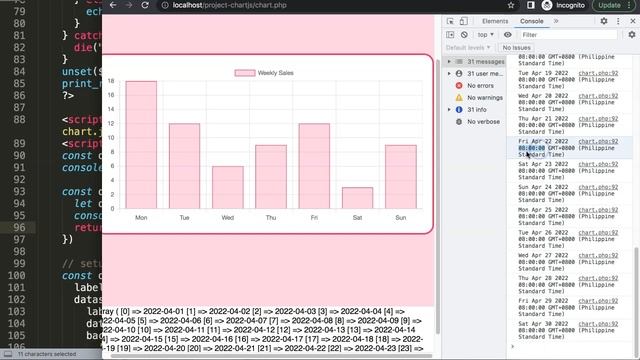
Task: Close the DevTools panel
Action: point(633,21)
